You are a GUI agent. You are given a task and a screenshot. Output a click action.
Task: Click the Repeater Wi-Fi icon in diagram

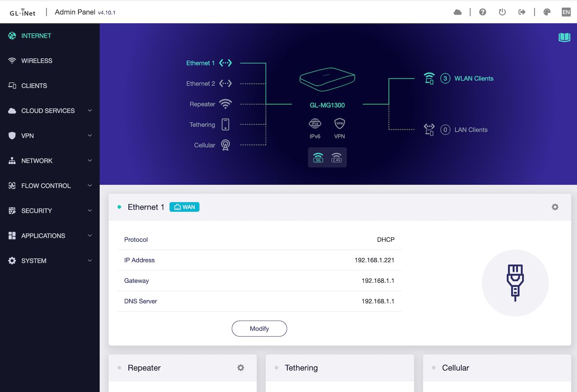coord(225,104)
